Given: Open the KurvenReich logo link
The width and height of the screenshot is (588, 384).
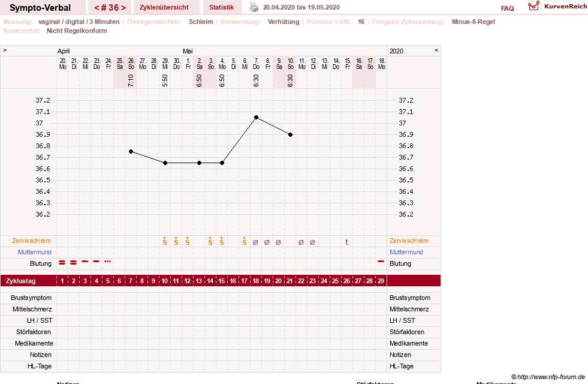Looking at the screenshot, I should tap(557, 7).
